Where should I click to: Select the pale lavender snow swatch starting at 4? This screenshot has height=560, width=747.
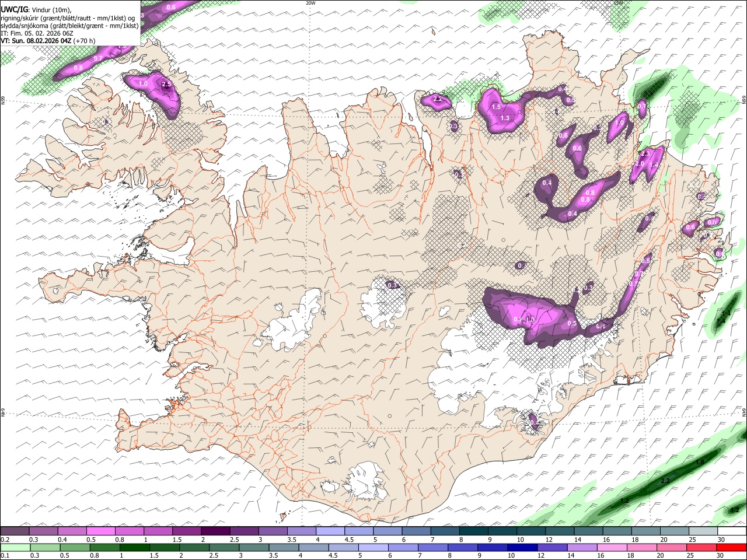pos(330,531)
